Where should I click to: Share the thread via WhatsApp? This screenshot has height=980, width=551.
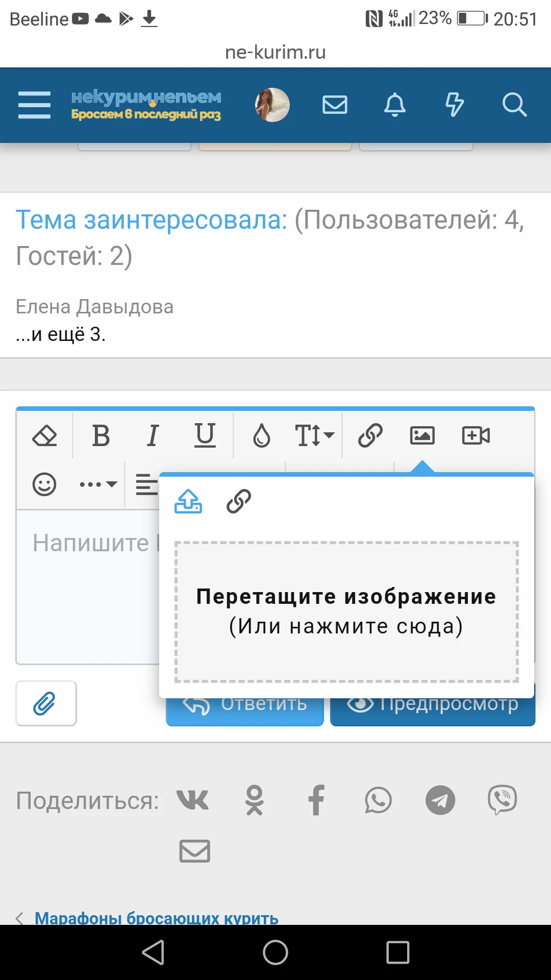pyautogui.click(x=378, y=800)
